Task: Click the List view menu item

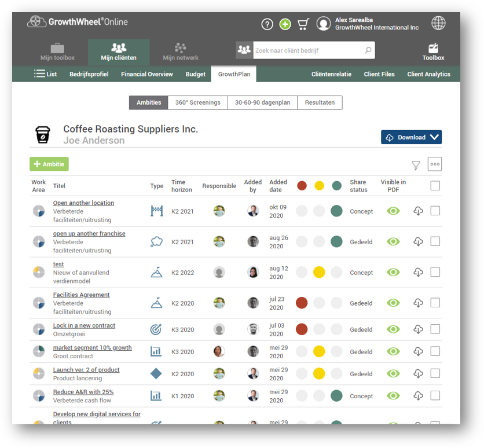Action: click(45, 74)
